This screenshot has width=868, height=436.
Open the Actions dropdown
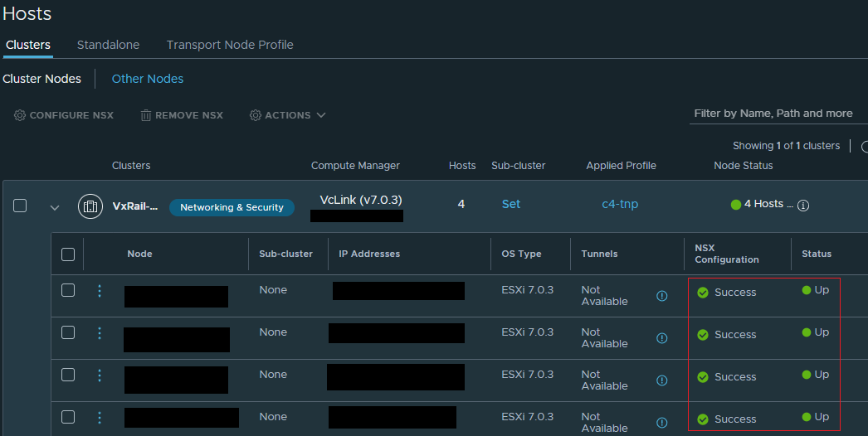tap(287, 115)
